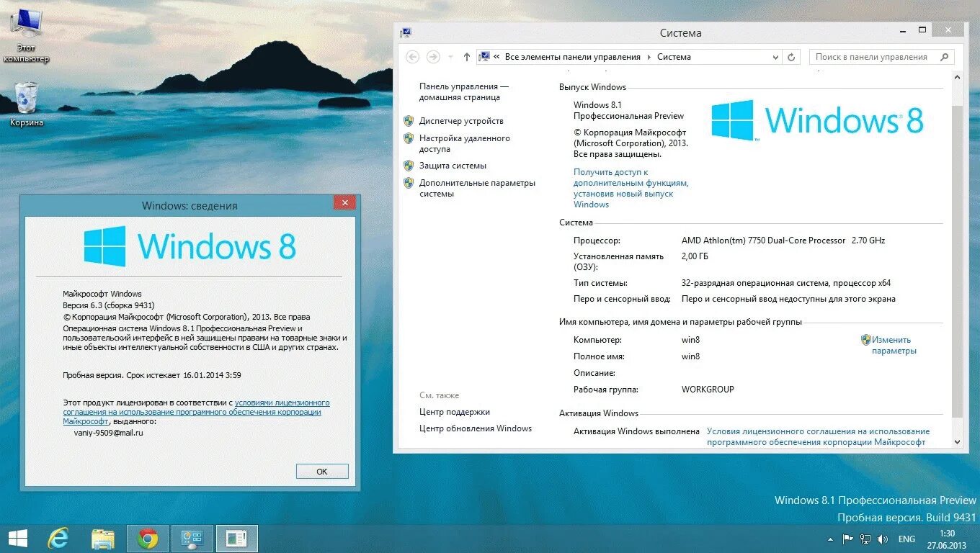Go up one level in Система window
The image size is (980, 553).
467,57
